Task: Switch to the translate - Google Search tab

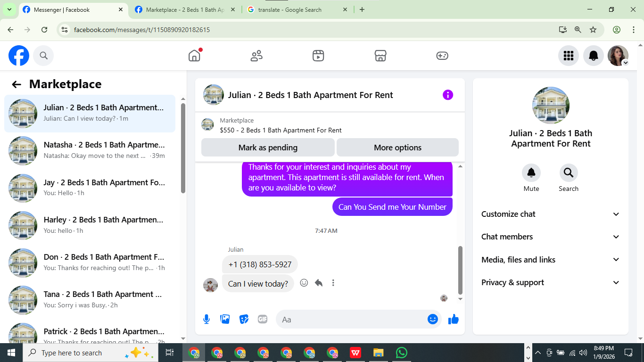Action: point(297,9)
